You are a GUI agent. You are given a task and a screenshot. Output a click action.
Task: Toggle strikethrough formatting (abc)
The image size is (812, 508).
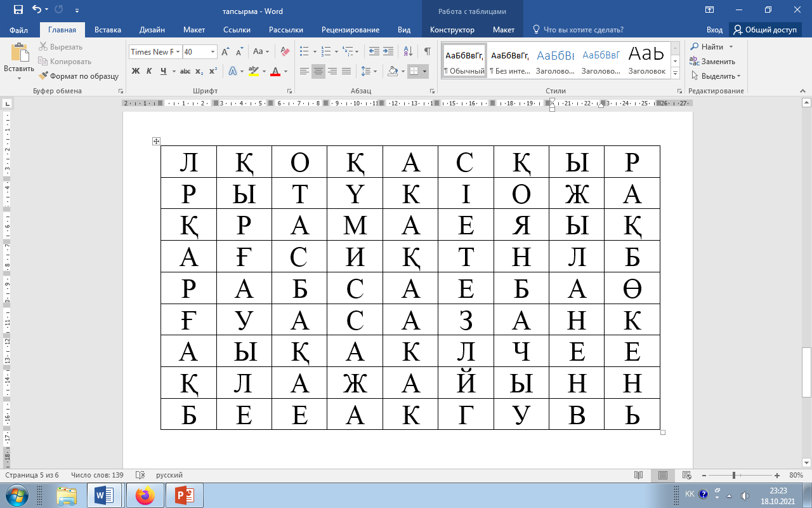[185, 71]
